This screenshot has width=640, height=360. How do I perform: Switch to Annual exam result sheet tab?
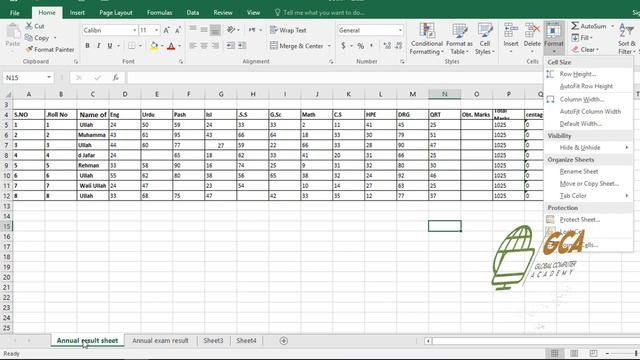(160, 340)
